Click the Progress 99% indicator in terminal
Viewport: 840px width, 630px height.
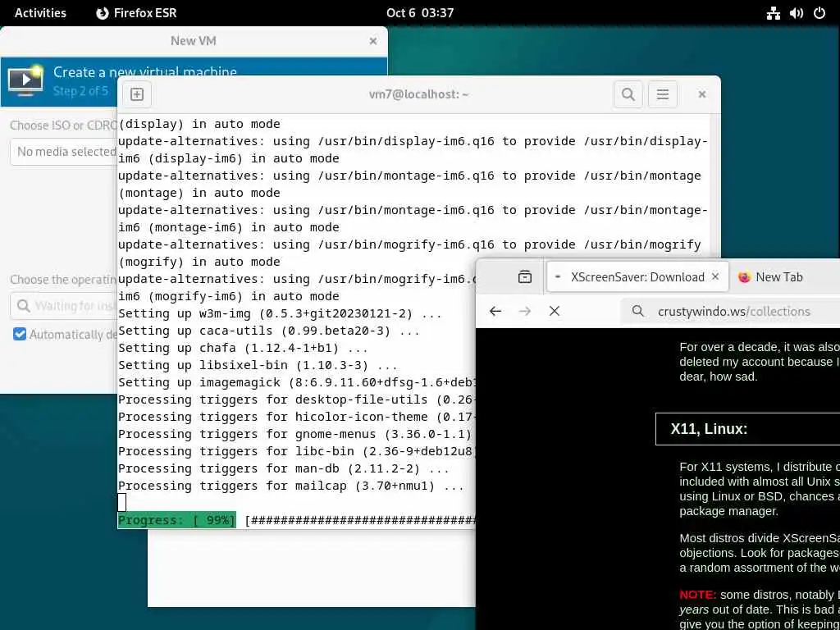point(177,520)
